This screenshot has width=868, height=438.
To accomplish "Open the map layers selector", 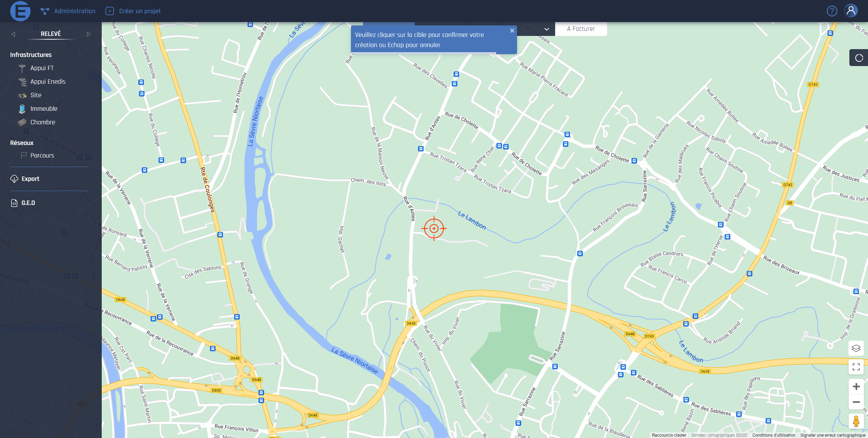I will [856, 348].
